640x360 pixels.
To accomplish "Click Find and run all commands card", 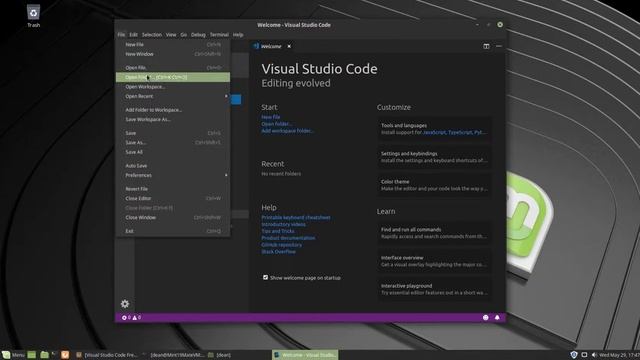I will pyautogui.click(x=434, y=233).
